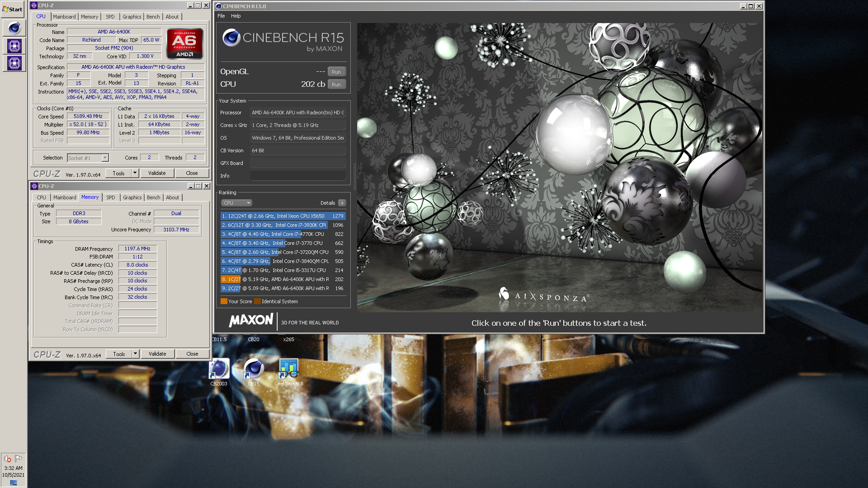The image size is (868, 488).
Task: Open the CB2003 desktop shortcut
Action: coord(219,372)
